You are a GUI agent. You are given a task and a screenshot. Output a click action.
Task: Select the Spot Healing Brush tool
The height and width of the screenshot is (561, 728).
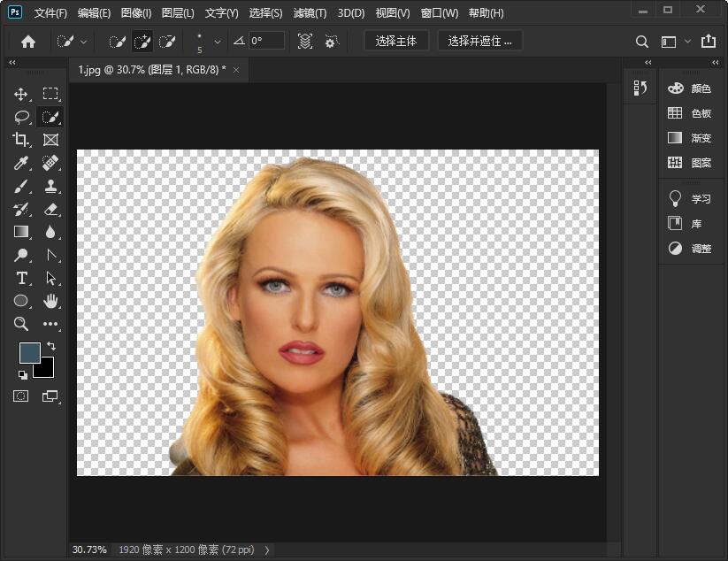pos(50,163)
